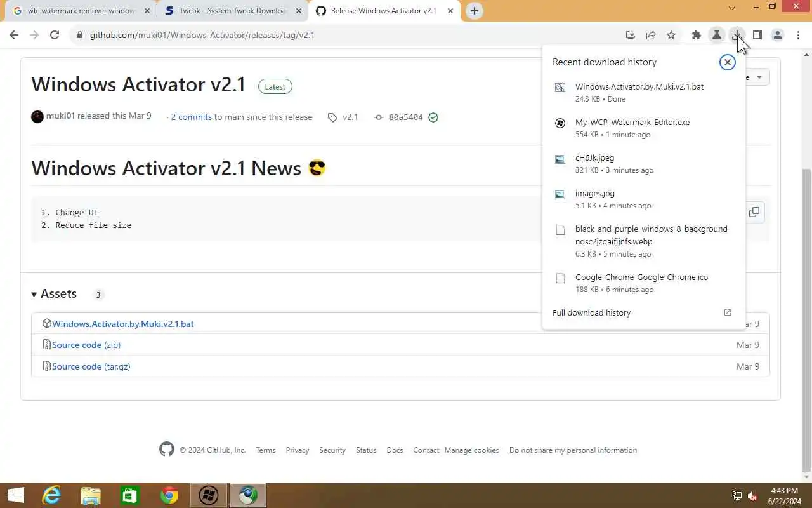Open Chrome Labs flask icon
Viewport: 812px width, 508px height.
click(717, 35)
